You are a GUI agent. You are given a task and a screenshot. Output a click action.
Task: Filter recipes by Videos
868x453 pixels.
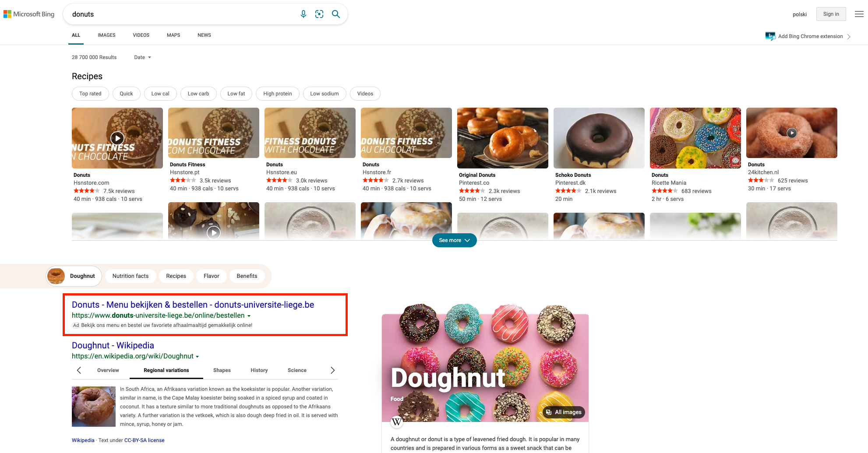[x=365, y=94]
